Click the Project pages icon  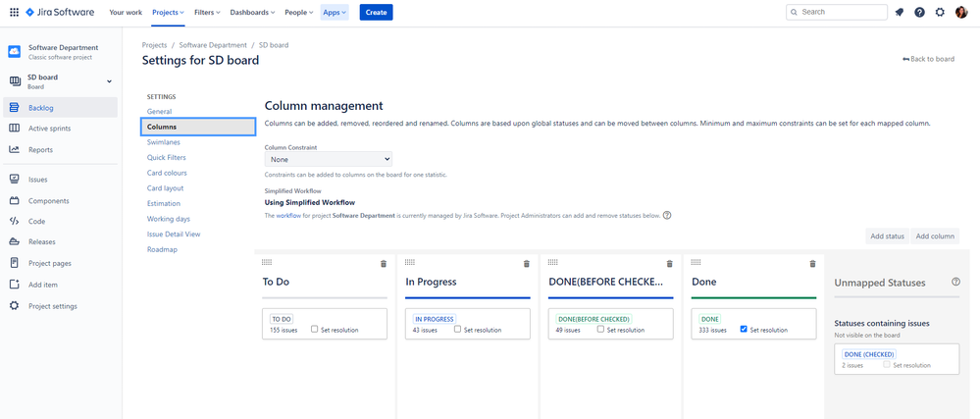coord(15,263)
